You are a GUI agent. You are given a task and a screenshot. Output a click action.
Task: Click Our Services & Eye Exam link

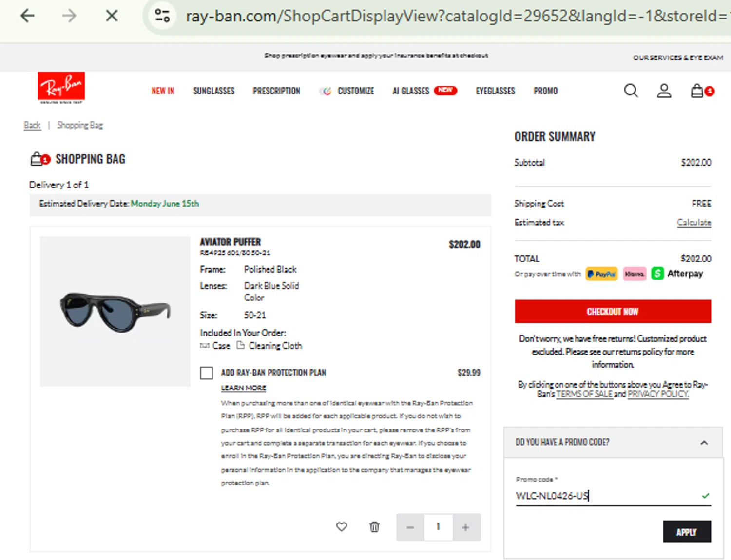click(678, 57)
